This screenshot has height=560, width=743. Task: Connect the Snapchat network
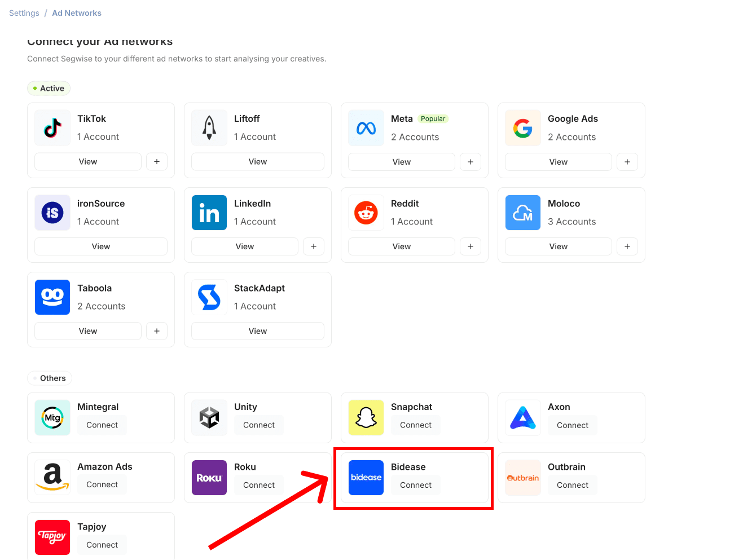416,425
